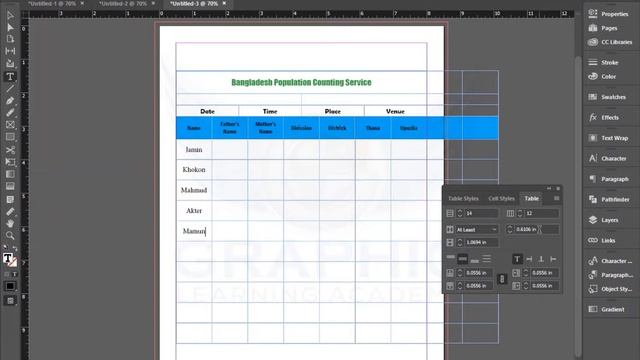Select the Note tool
The image size is (640, 360).
(10, 199)
